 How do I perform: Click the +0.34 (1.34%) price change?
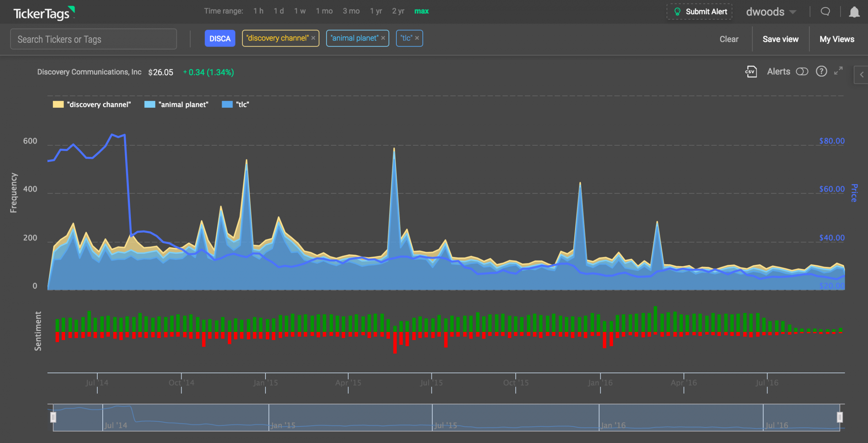pyautogui.click(x=208, y=72)
